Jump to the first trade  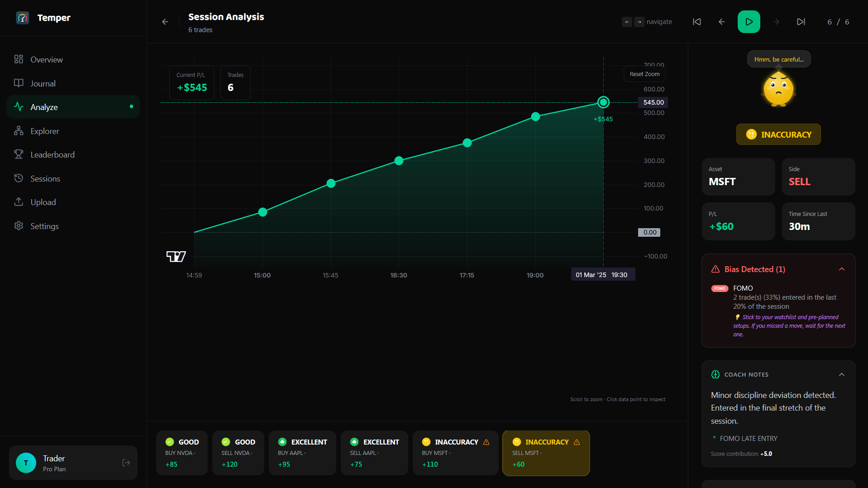coord(697,22)
